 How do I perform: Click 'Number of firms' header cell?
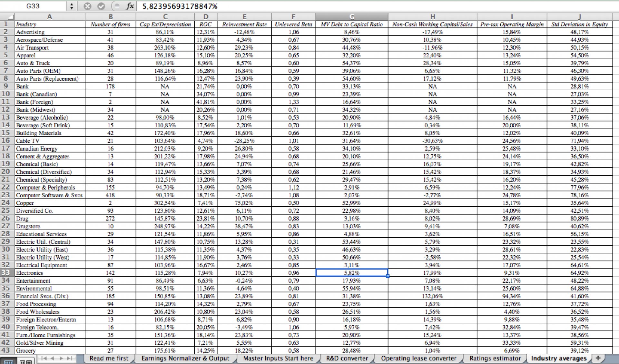pos(110,24)
